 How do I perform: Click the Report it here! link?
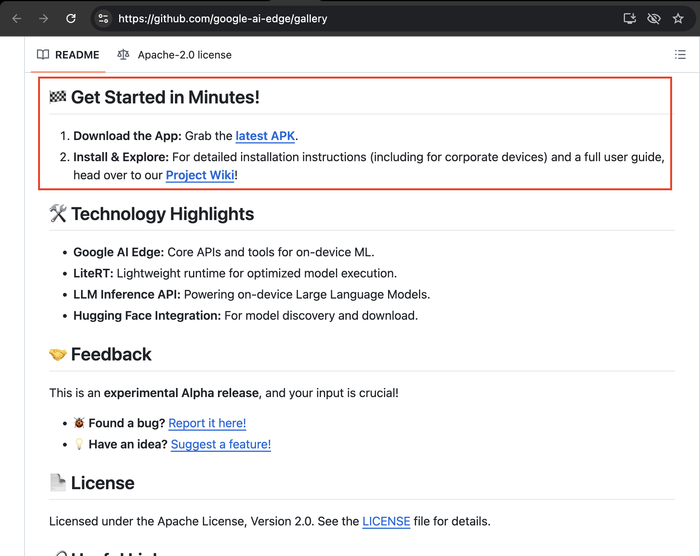click(207, 423)
